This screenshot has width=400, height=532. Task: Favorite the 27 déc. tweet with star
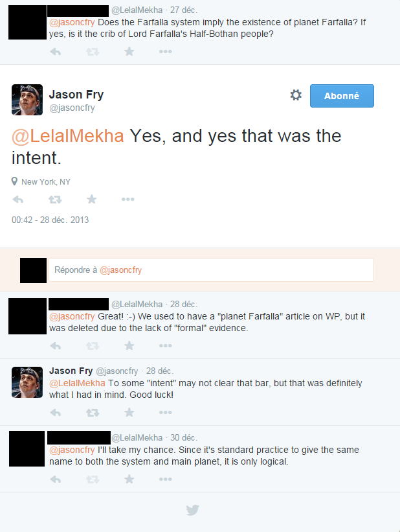(x=129, y=51)
